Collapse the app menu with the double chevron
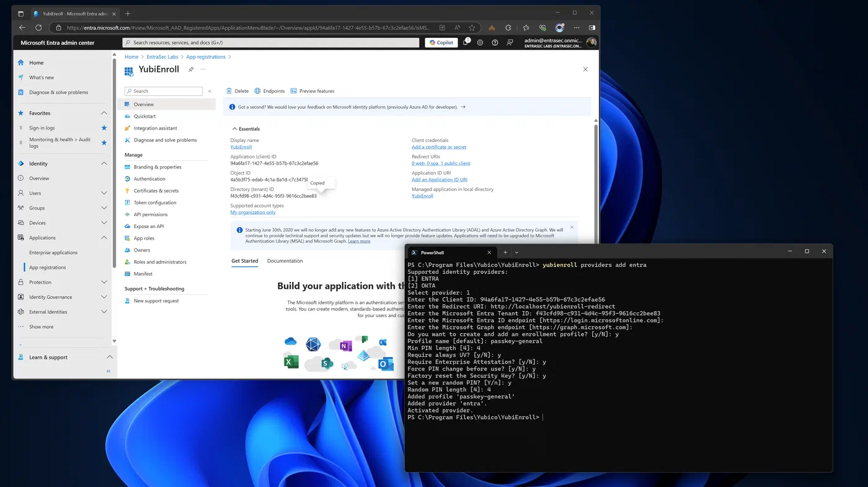Screen dimensions: 868x487 210,91
